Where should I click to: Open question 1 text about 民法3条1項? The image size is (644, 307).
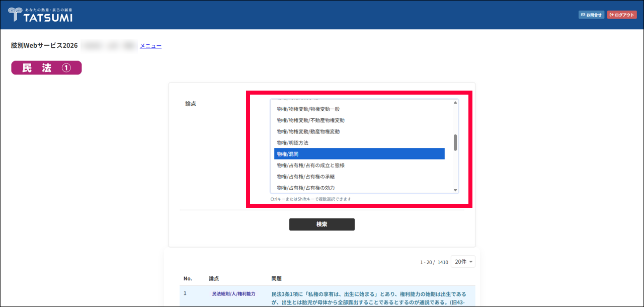[x=368, y=297]
